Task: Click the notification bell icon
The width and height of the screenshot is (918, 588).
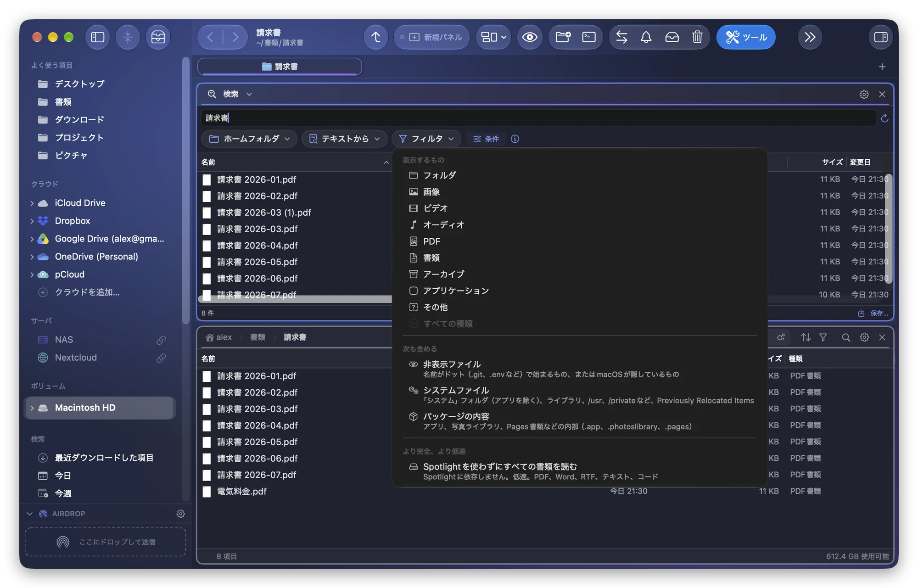Action: 646,37
